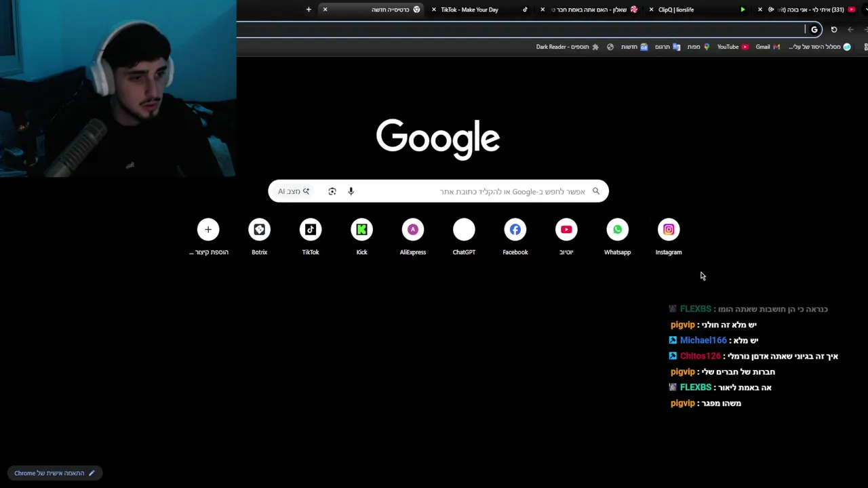868x488 pixels.
Task: Open the Kick shortcut
Action: pos(361,237)
